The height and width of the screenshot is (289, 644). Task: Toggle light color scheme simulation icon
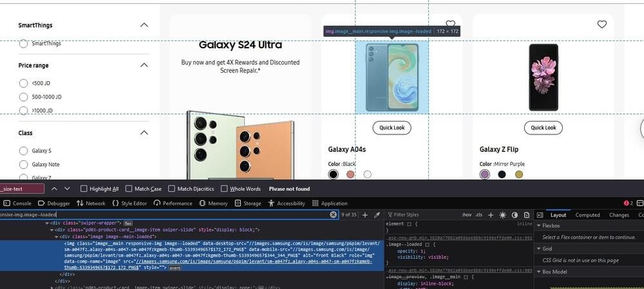502,214
